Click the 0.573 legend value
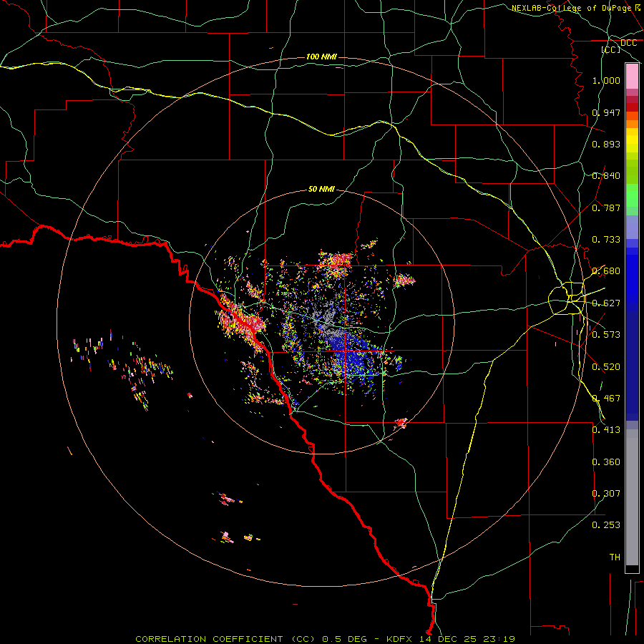This screenshot has height=644, width=644. pos(606,335)
